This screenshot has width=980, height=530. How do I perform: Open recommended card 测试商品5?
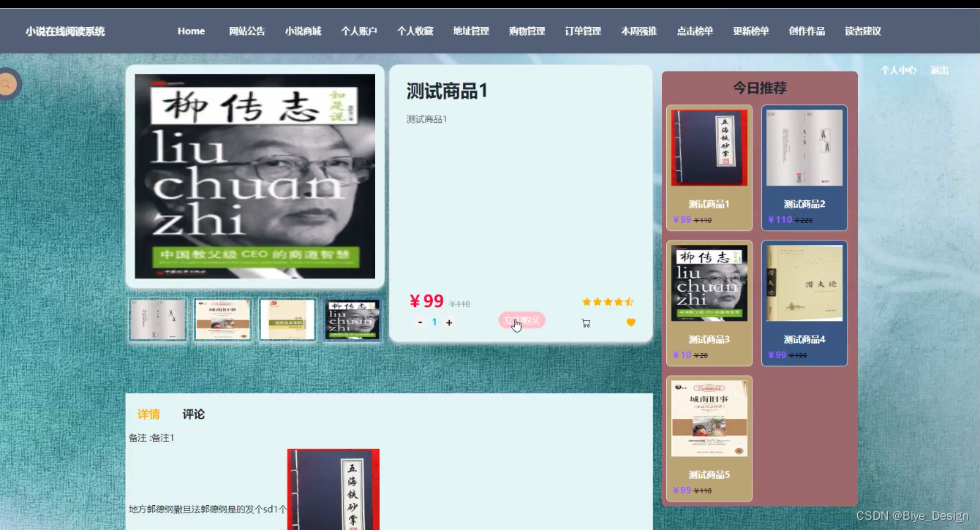tap(709, 439)
